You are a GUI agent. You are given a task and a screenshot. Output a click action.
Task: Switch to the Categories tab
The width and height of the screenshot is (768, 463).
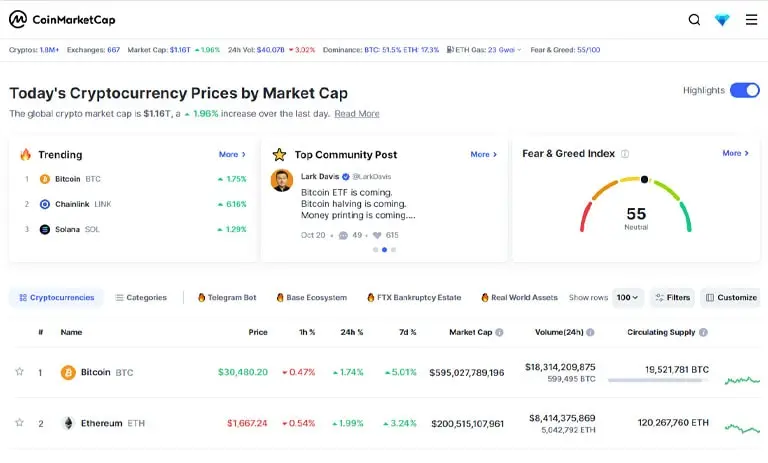click(141, 298)
